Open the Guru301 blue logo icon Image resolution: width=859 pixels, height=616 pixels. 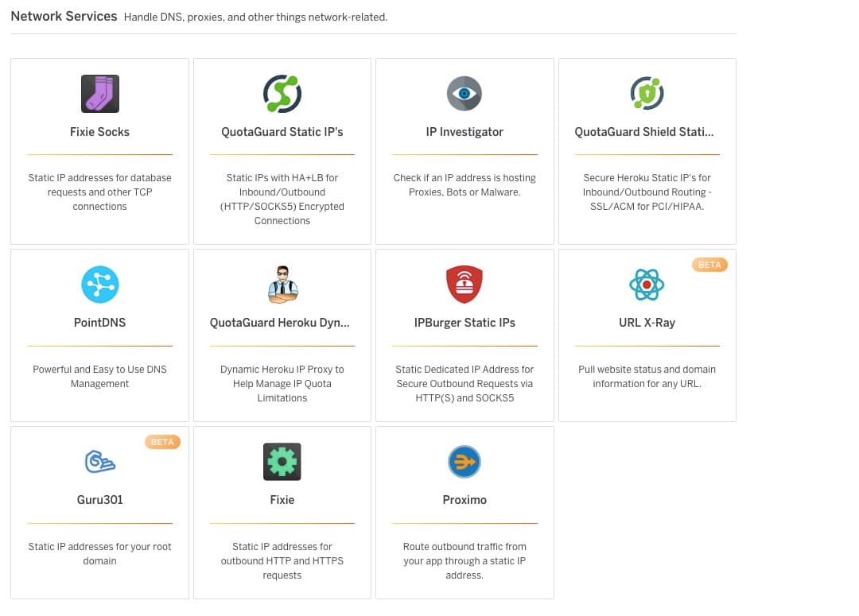tap(99, 462)
